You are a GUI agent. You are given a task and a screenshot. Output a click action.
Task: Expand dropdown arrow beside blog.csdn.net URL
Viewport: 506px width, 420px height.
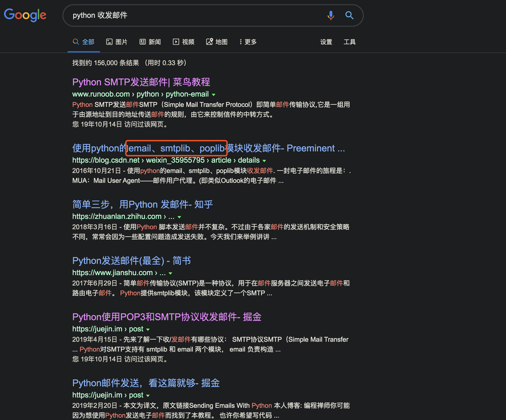pyautogui.click(x=264, y=161)
